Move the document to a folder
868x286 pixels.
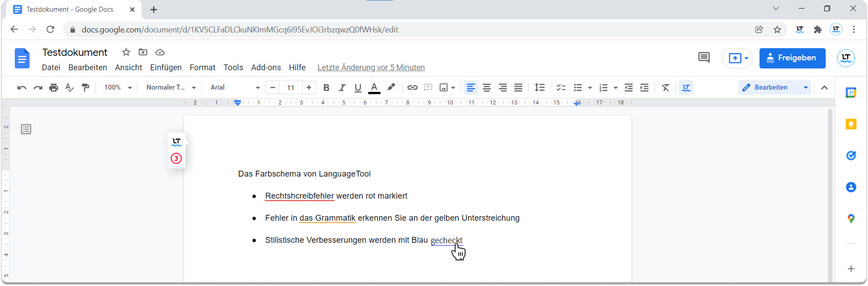(143, 52)
